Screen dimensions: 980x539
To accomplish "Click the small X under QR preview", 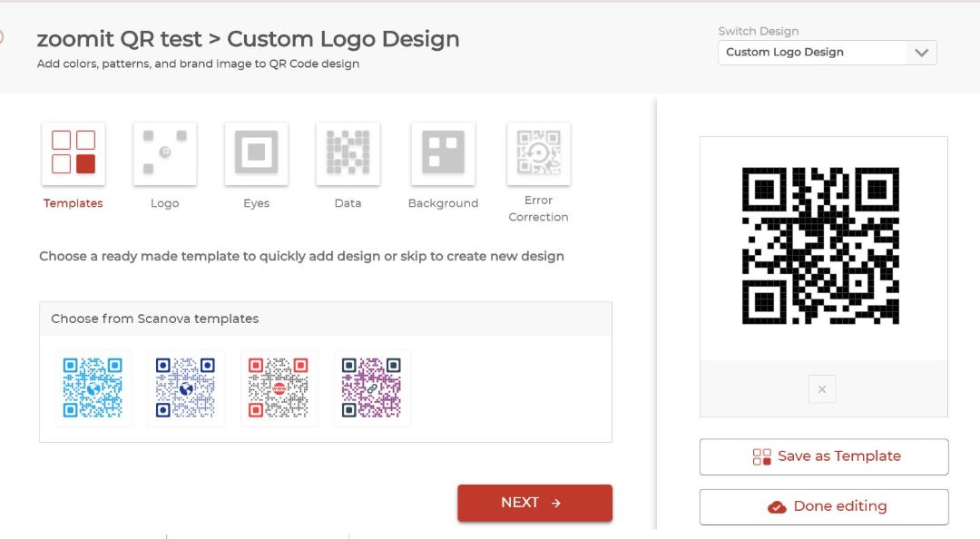I will (822, 389).
